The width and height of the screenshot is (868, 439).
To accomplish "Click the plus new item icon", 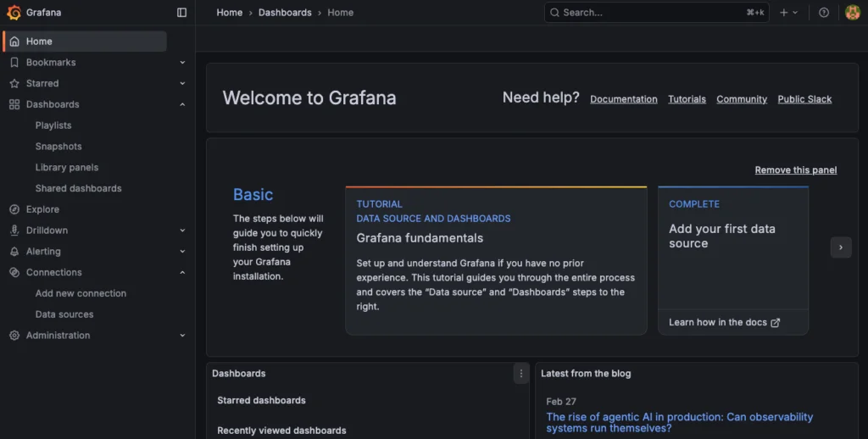I will click(x=784, y=13).
